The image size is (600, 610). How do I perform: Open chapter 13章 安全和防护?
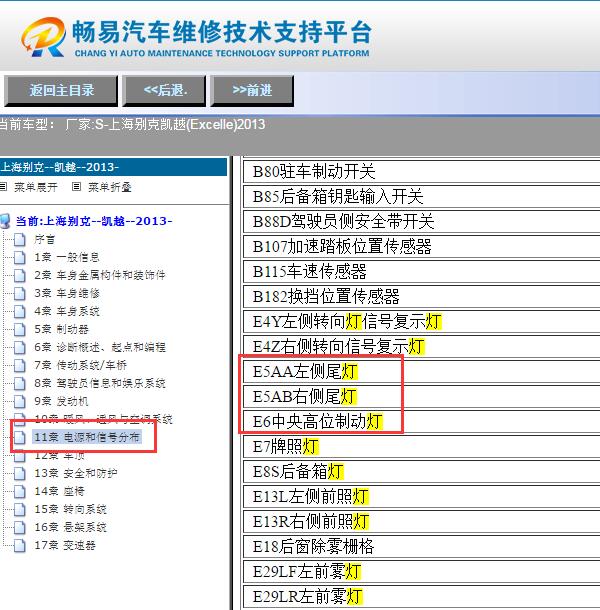tap(75, 473)
